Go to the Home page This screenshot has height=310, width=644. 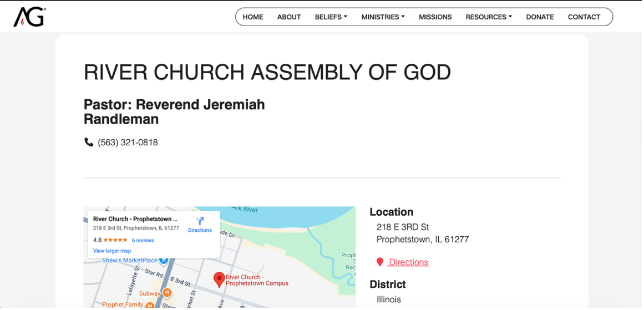point(253,17)
